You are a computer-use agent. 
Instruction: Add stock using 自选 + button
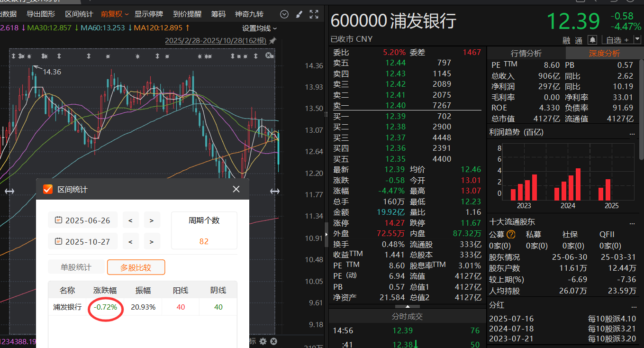pos(617,40)
